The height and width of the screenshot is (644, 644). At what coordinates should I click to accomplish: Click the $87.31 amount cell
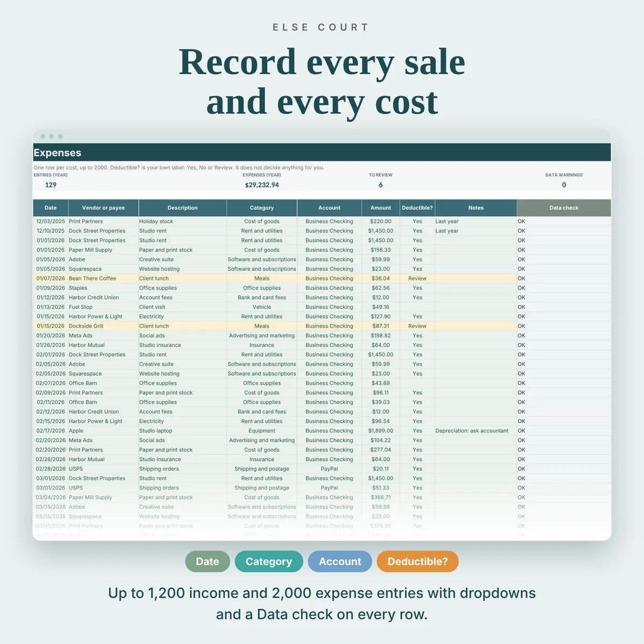(380, 326)
